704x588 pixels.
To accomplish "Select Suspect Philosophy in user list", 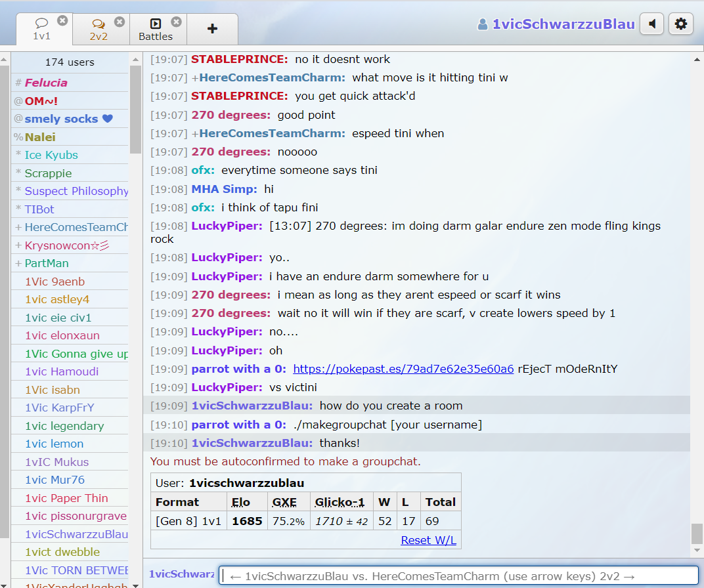I will point(70,191).
